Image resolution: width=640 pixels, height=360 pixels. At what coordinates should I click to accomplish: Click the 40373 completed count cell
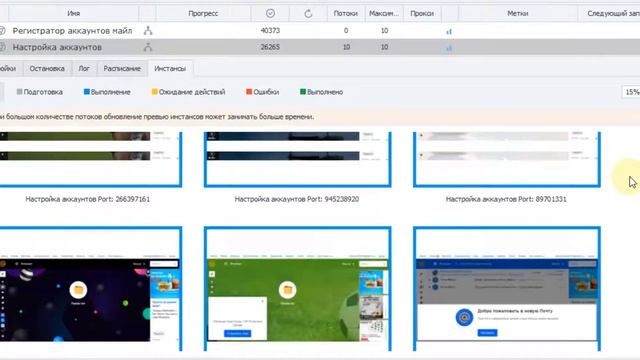(x=270, y=31)
